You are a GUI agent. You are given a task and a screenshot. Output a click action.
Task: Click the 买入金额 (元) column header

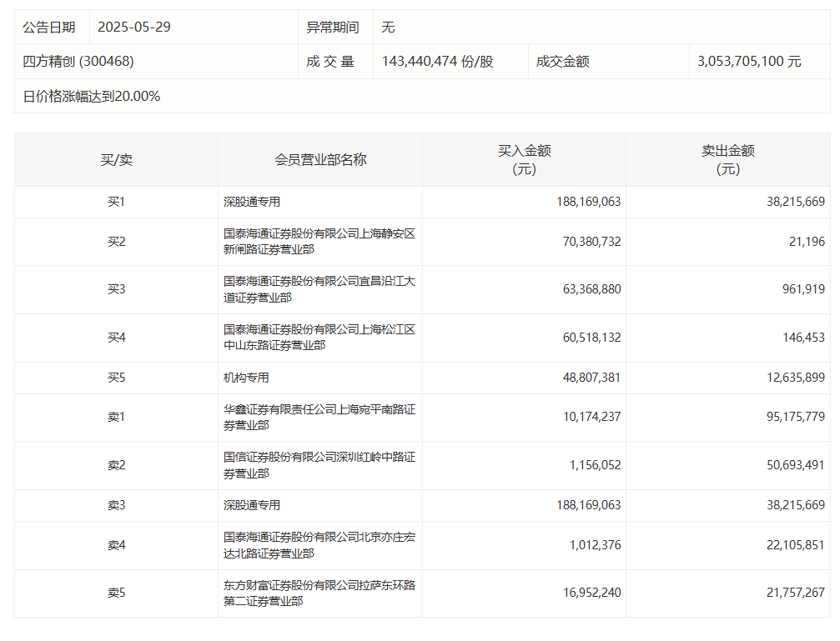[524, 160]
